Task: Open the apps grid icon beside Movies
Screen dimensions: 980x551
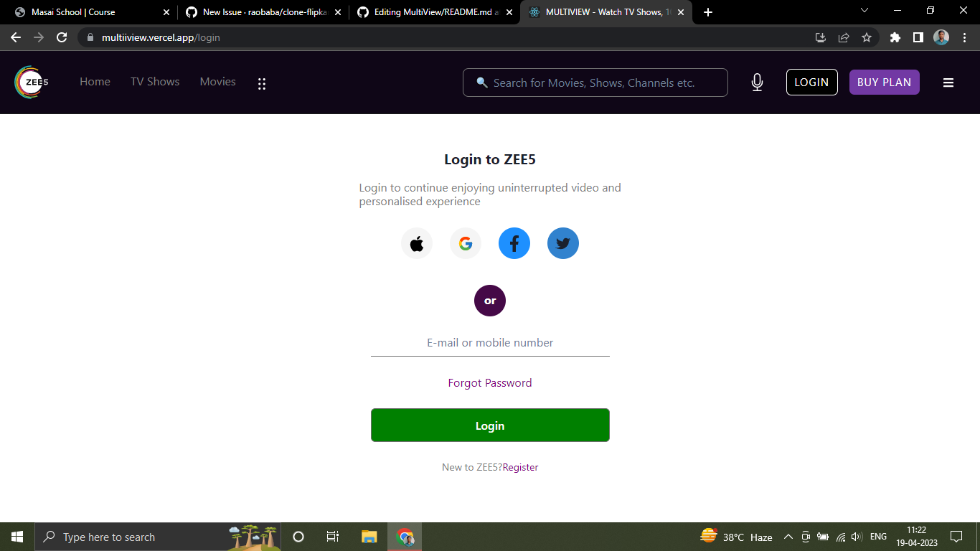Action: tap(261, 83)
